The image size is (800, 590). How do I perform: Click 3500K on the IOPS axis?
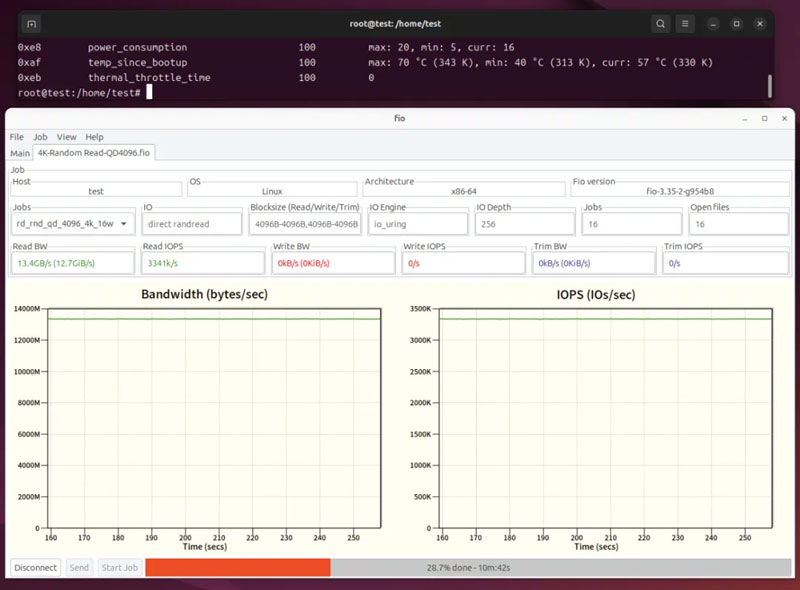point(420,309)
